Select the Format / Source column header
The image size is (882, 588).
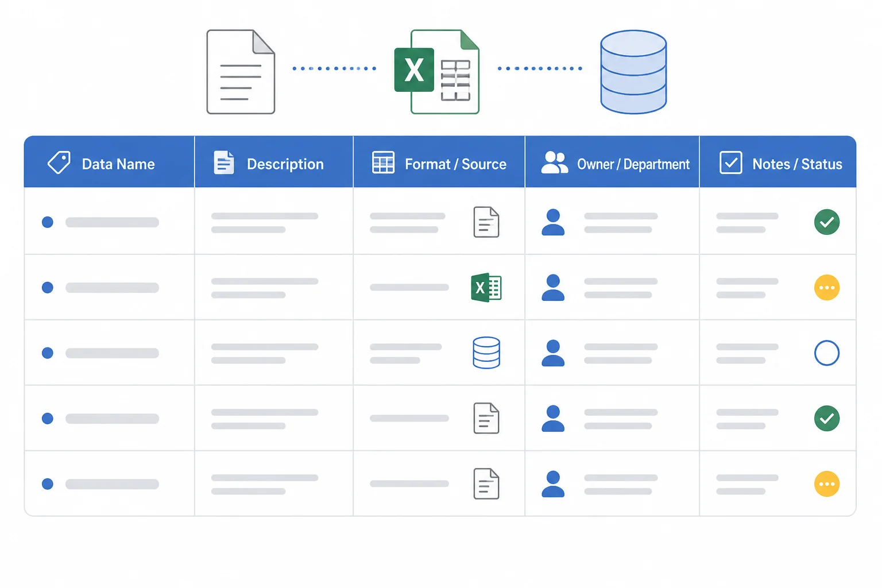[x=439, y=162]
